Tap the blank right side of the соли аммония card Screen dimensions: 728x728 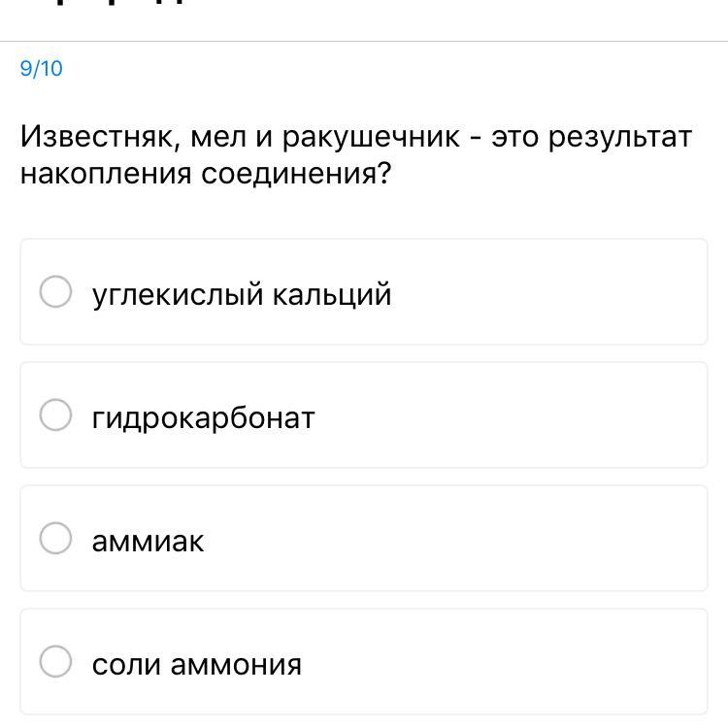click(506, 661)
